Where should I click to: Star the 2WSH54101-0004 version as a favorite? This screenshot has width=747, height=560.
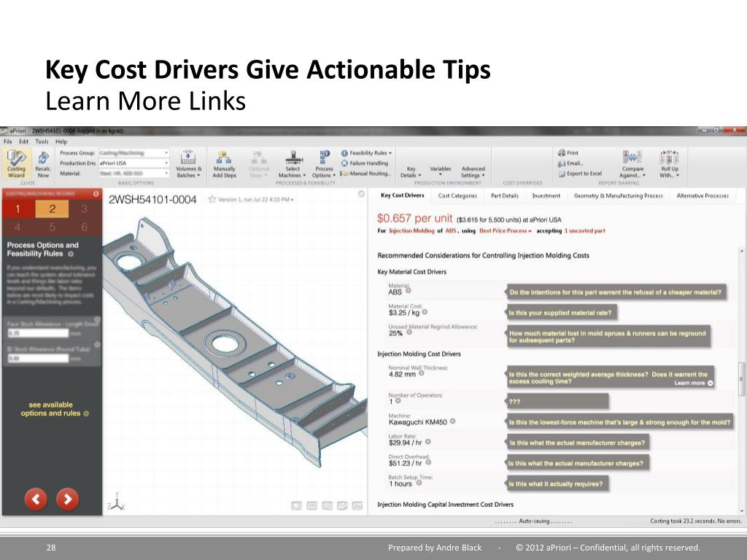click(212, 200)
